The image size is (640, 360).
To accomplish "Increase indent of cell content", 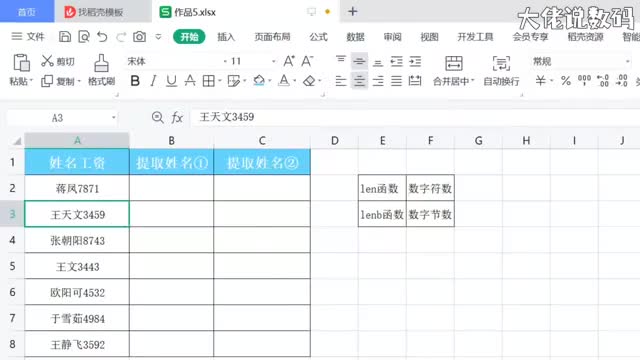I will click(415, 61).
